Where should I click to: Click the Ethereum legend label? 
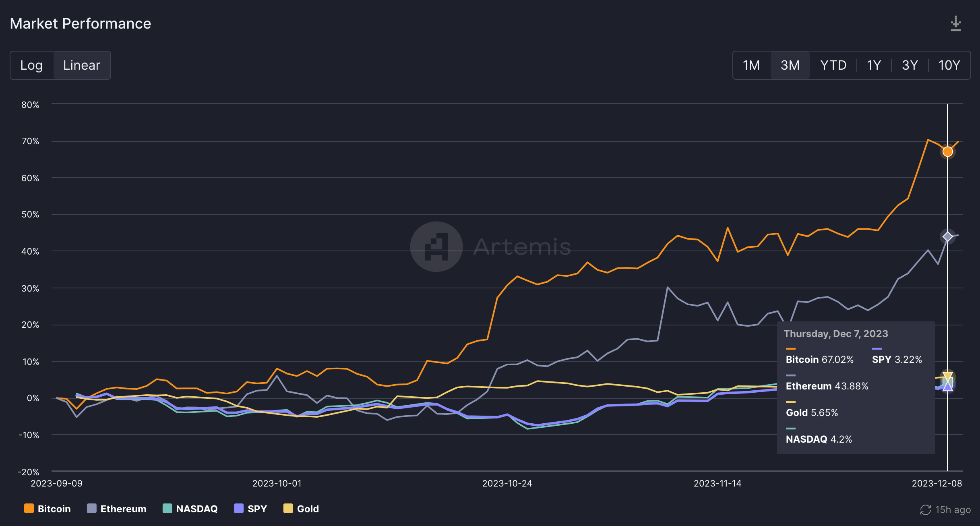123,509
